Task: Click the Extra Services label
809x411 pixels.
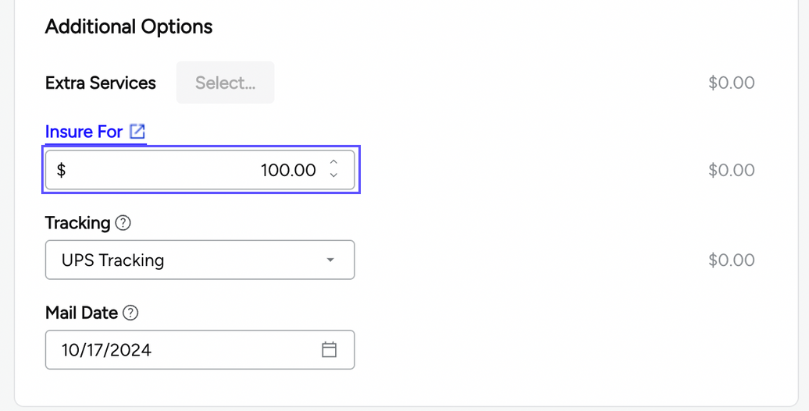Action: pos(100,83)
